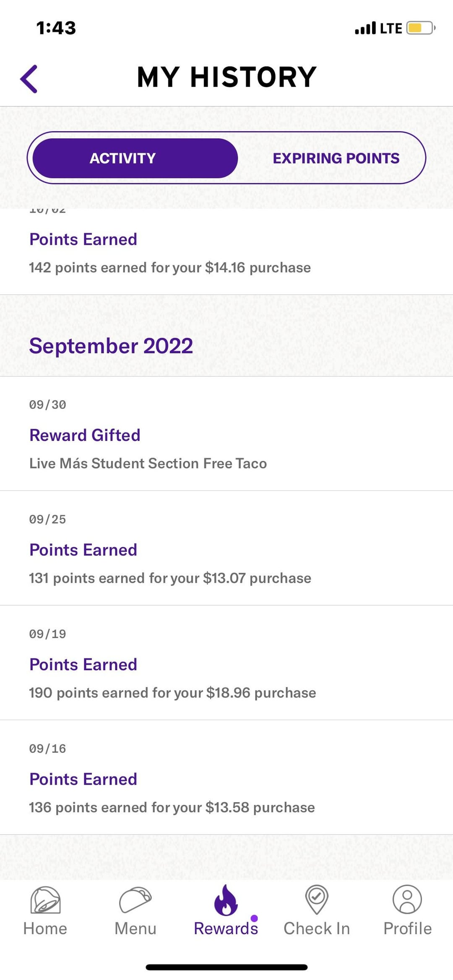This screenshot has width=453, height=980.
Task: Tap the $13.58 purchase points entry
Action: pyautogui.click(x=172, y=807)
